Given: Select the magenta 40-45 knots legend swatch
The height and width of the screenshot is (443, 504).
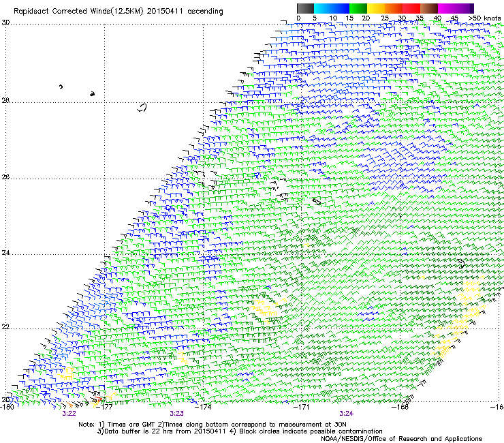Looking at the screenshot, I should (447, 8).
